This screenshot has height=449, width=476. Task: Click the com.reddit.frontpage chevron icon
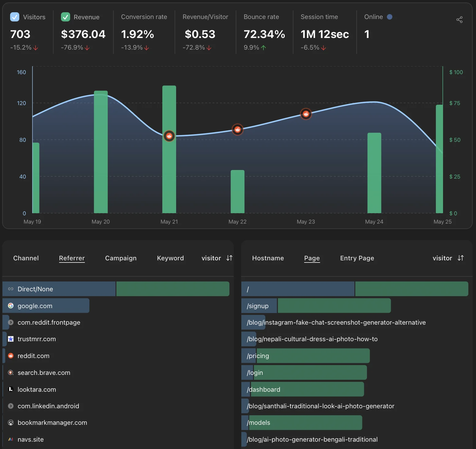[11, 323]
